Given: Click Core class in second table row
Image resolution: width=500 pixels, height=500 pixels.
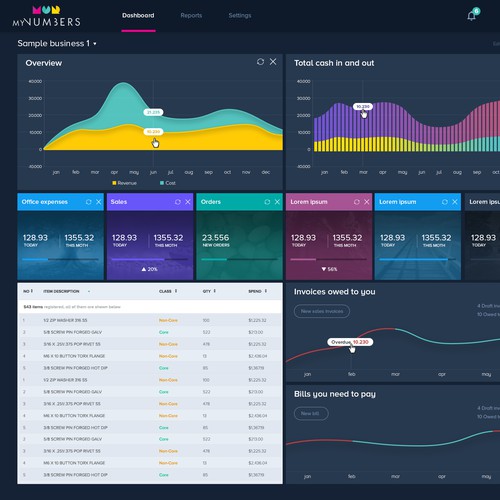Looking at the screenshot, I should tap(164, 332).
